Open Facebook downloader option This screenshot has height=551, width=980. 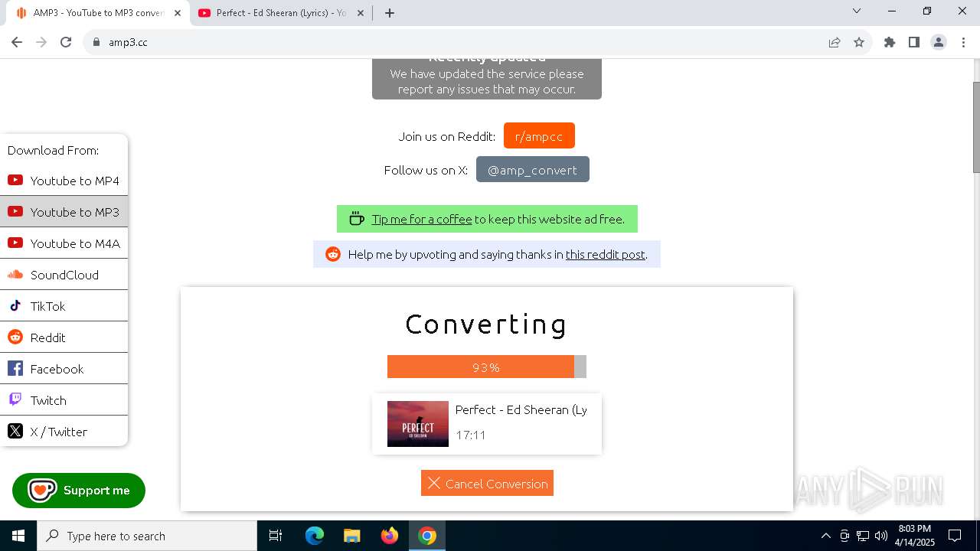point(64,369)
